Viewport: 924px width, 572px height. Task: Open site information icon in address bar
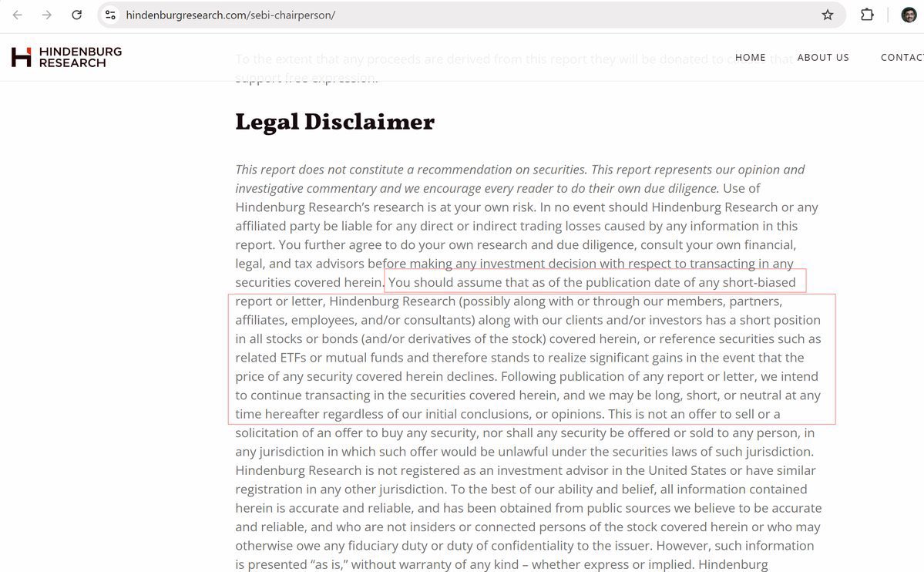tap(110, 15)
